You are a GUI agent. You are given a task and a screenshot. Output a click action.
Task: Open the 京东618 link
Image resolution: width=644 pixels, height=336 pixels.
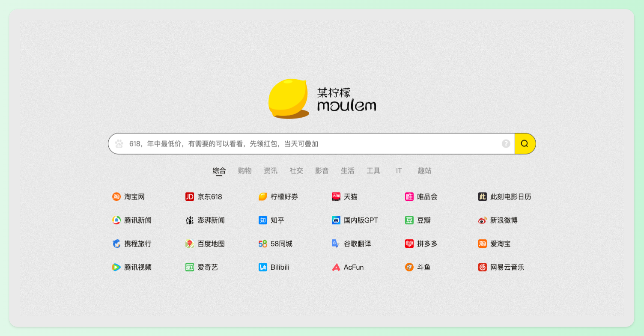[x=210, y=197]
